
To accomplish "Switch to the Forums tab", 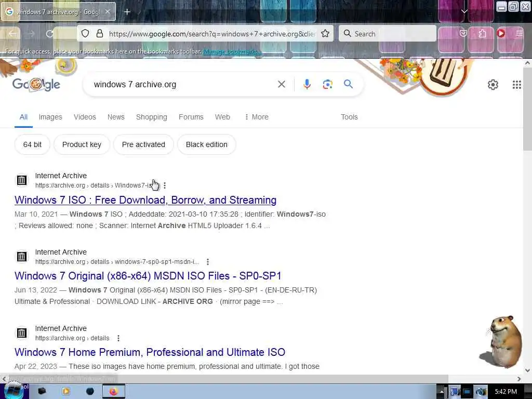I will (191, 117).
